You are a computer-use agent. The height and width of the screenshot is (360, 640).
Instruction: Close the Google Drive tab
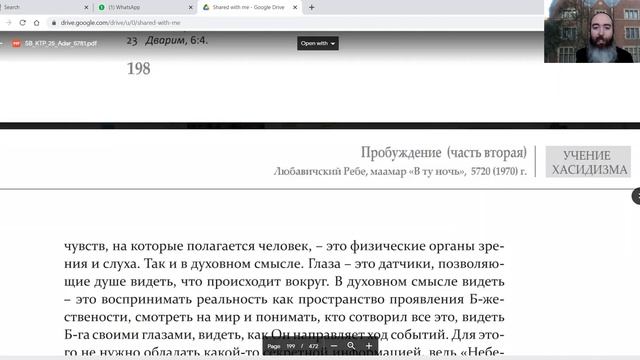[x=295, y=7]
